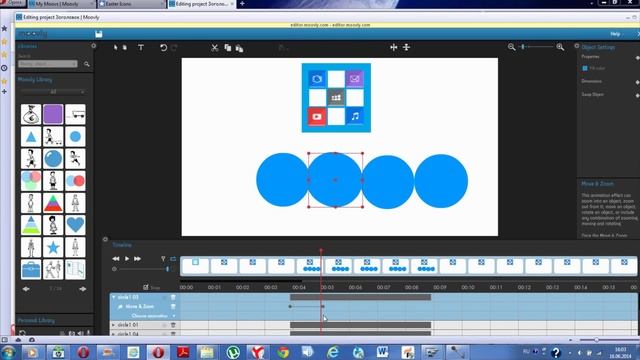Open Library panel settings gear
Image resolution: width=640 pixels, height=360 pixels.
(x=93, y=46)
